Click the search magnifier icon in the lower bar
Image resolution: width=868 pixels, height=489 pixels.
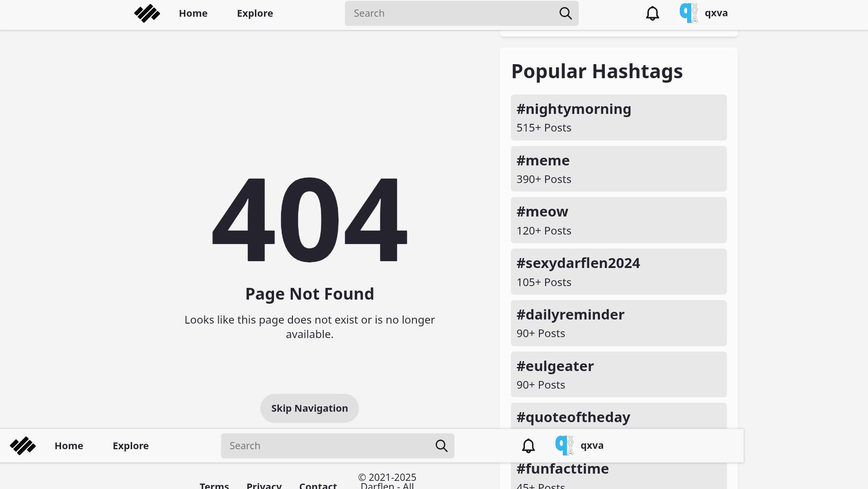pos(441,446)
